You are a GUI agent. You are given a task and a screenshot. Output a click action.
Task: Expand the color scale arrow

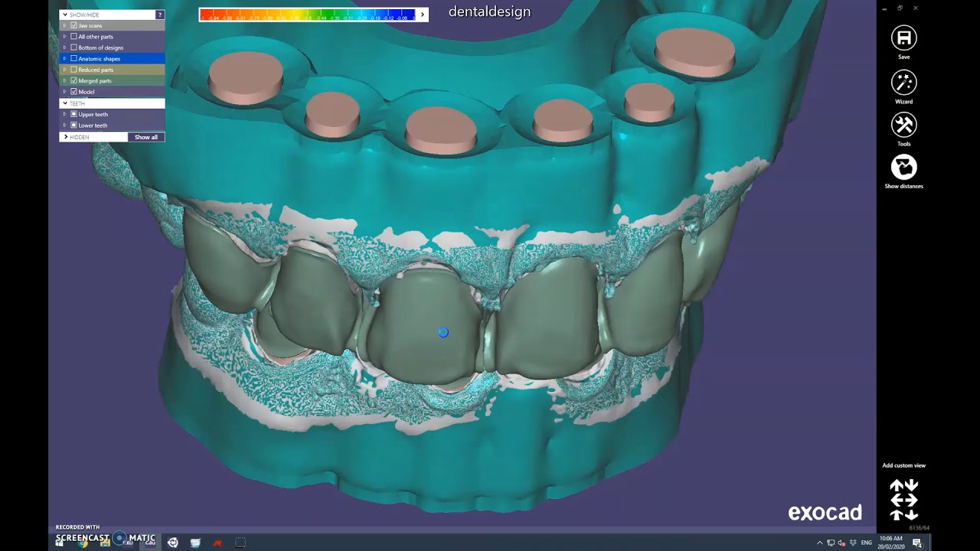click(x=423, y=15)
